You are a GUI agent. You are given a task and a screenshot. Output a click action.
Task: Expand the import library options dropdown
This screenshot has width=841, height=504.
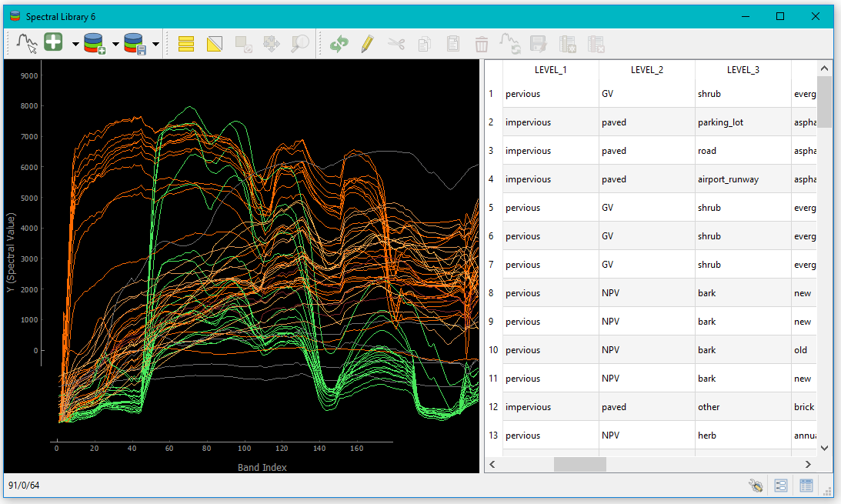click(114, 44)
